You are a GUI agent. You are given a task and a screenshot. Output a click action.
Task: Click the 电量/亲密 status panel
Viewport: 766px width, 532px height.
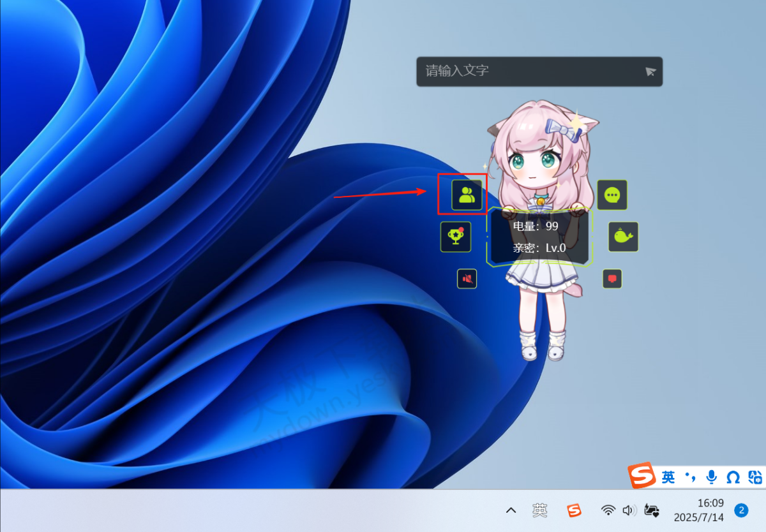[539, 237]
